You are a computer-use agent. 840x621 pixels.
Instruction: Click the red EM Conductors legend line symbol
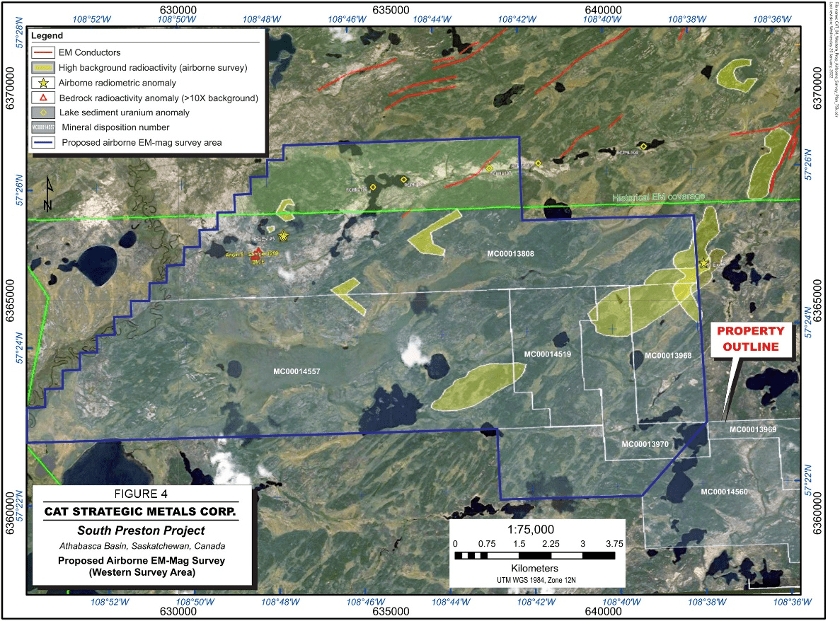tap(43, 52)
